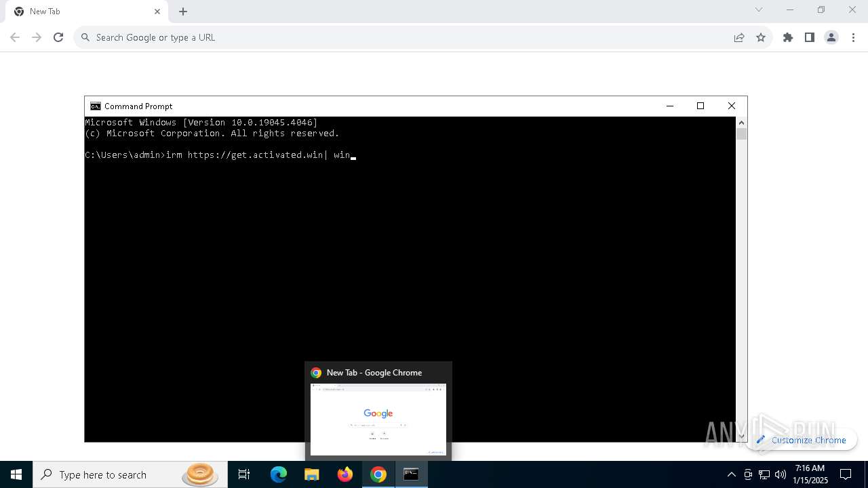
Task: Launch Microsoft Edge from taskbar
Action: pyautogui.click(x=279, y=474)
